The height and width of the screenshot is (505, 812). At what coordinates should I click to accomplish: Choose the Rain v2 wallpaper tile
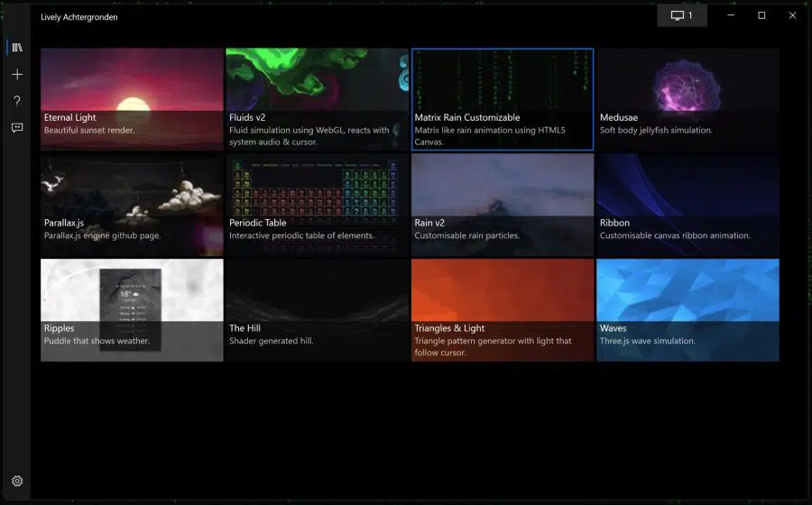click(x=503, y=205)
